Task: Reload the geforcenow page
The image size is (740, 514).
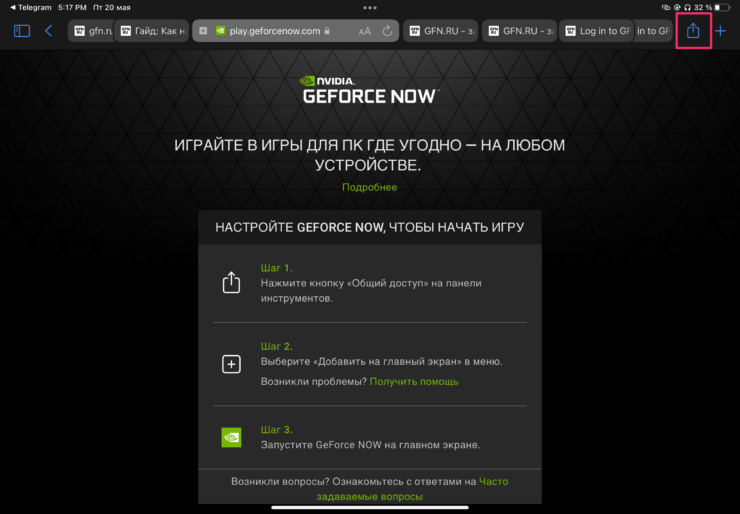Action: pyautogui.click(x=387, y=31)
